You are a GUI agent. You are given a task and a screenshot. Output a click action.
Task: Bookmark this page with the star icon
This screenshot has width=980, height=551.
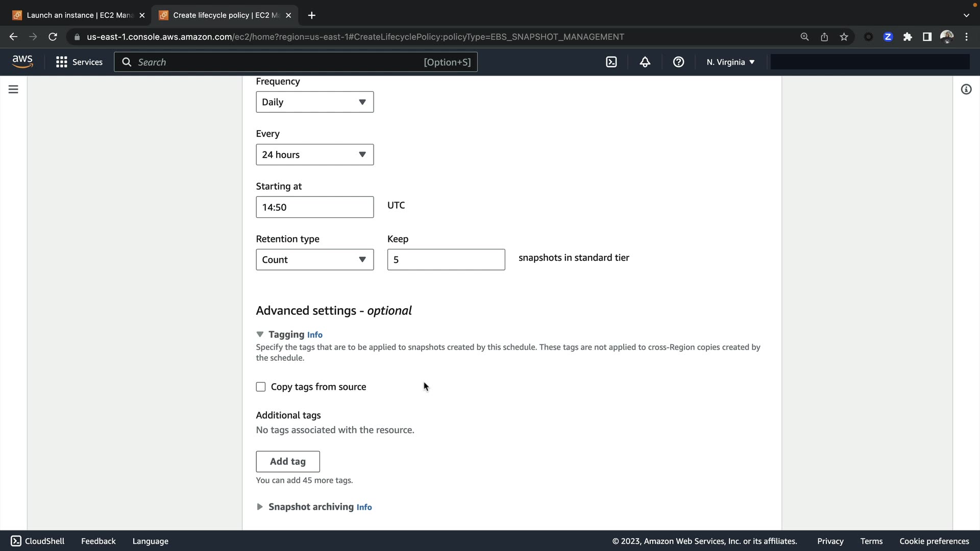pos(844,37)
